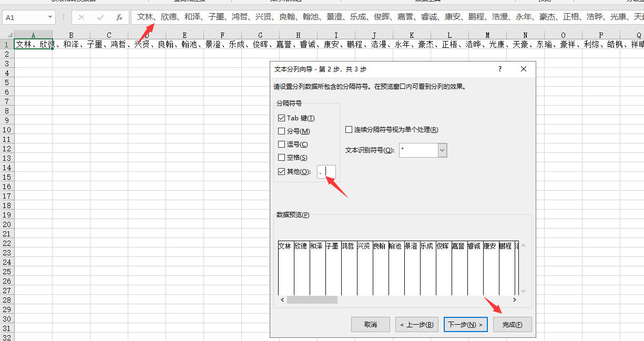Select 欣德 column in data preview

click(x=302, y=268)
